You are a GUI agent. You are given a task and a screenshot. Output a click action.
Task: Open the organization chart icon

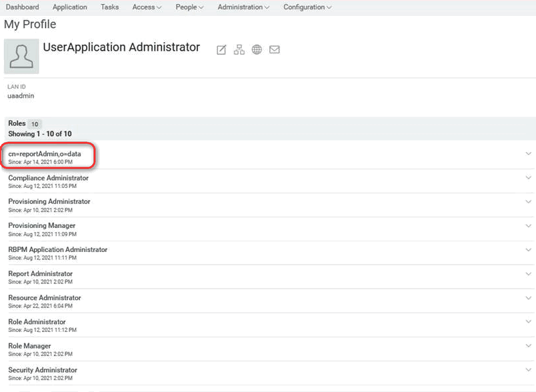[239, 50]
